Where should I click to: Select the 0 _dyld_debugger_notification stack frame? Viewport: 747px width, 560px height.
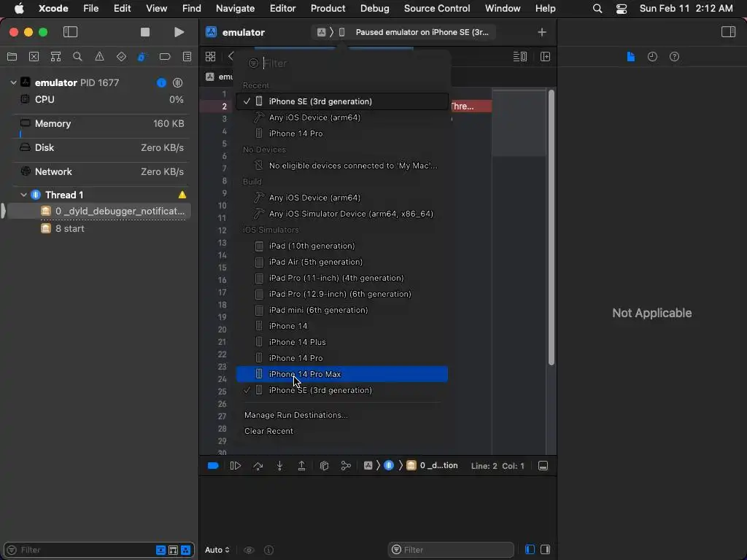click(99, 211)
